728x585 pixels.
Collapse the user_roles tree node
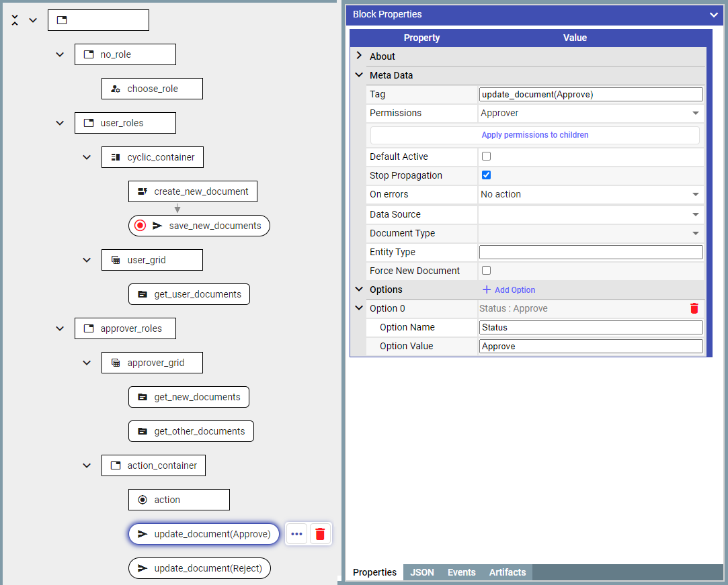tap(60, 123)
